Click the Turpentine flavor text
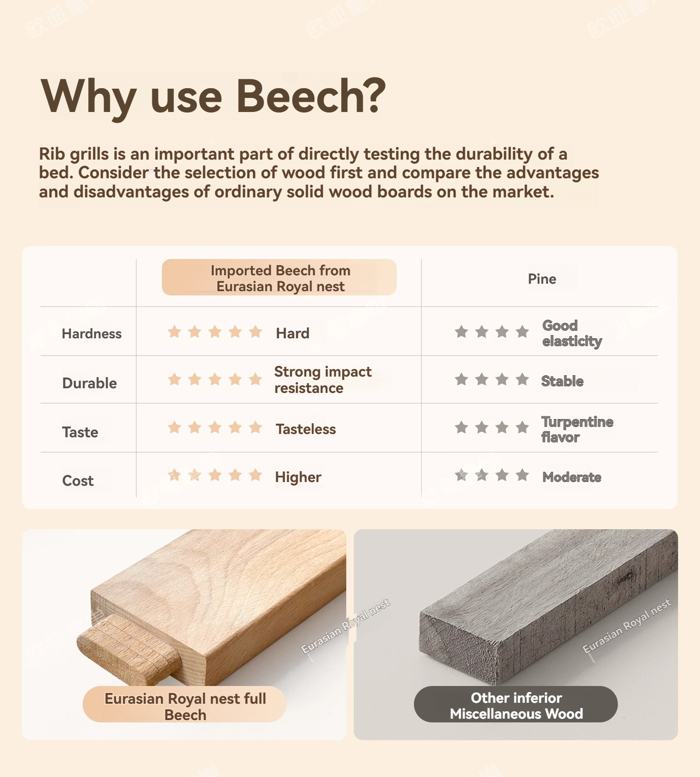Image resolution: width=700 pixels, height=777 pixels. 577,429
